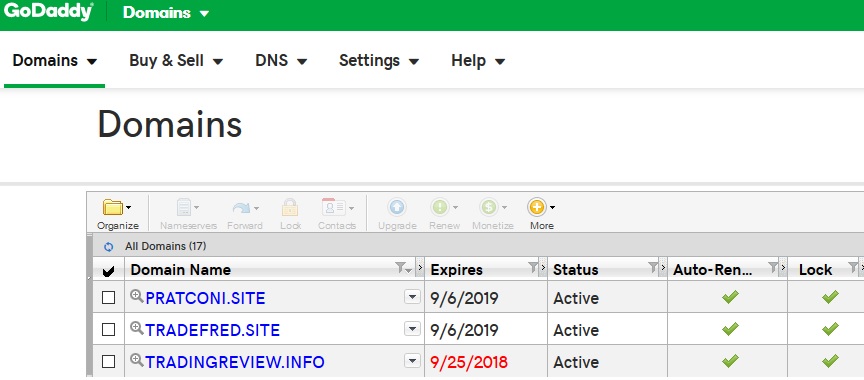
Task: Open the Settings menu
Action: pyautogui.click(x=379, y=60)
